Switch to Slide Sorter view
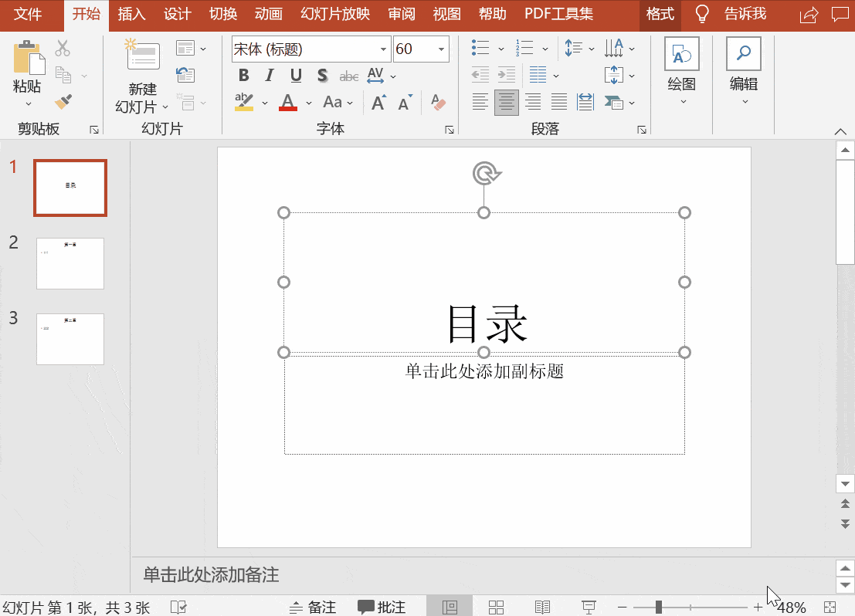 495,607
